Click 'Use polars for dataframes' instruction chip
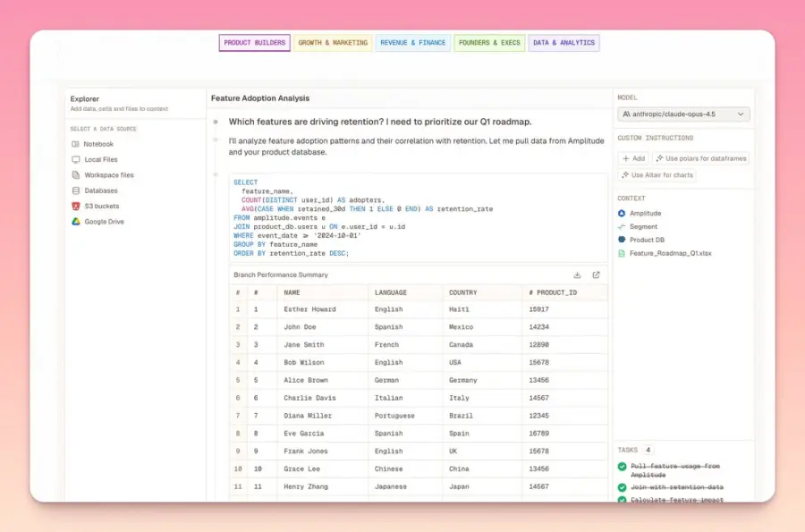 pos(700,158)
